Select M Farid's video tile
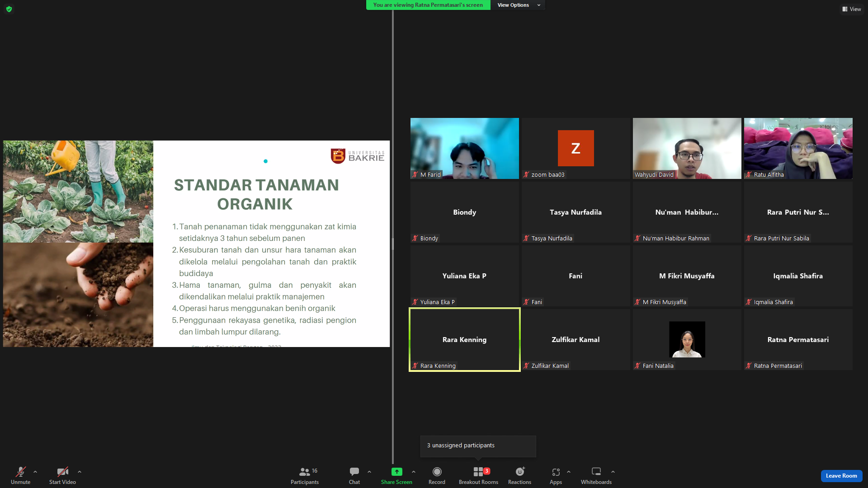 [465, 148]
